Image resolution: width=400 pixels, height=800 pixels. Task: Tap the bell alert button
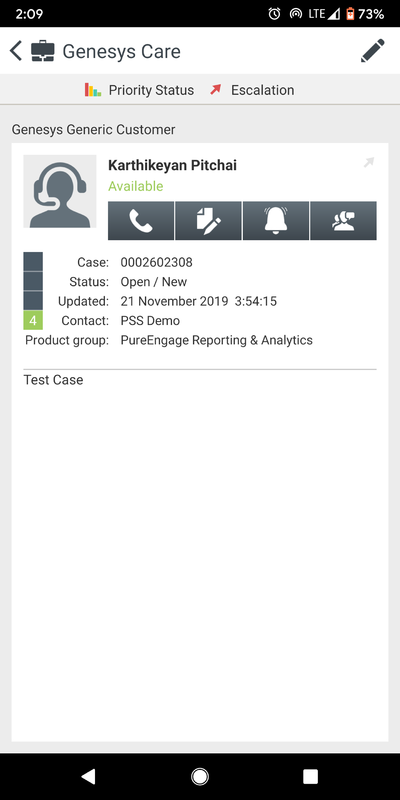click(276, 220)
